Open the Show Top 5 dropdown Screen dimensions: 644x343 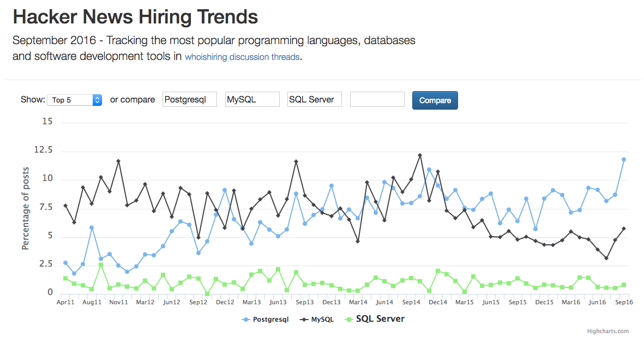tap(74, 100)
